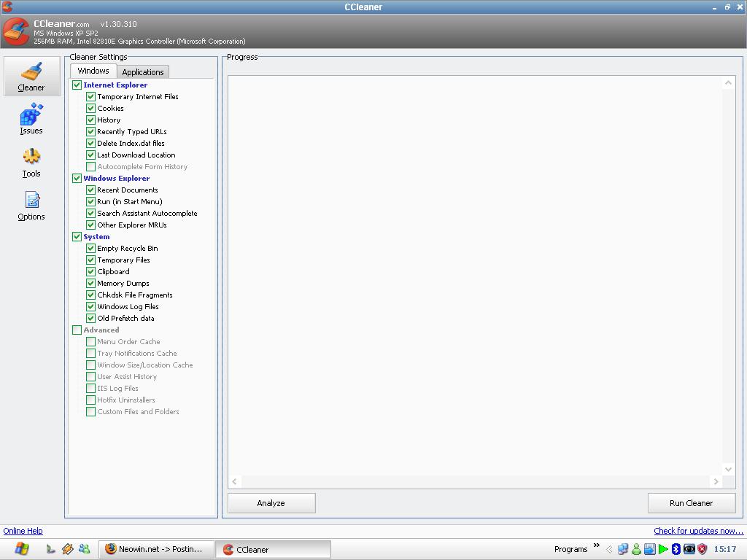Switch to the Applications tab
This screenshot has width=747, height=560.
click(x=143, y=71)
